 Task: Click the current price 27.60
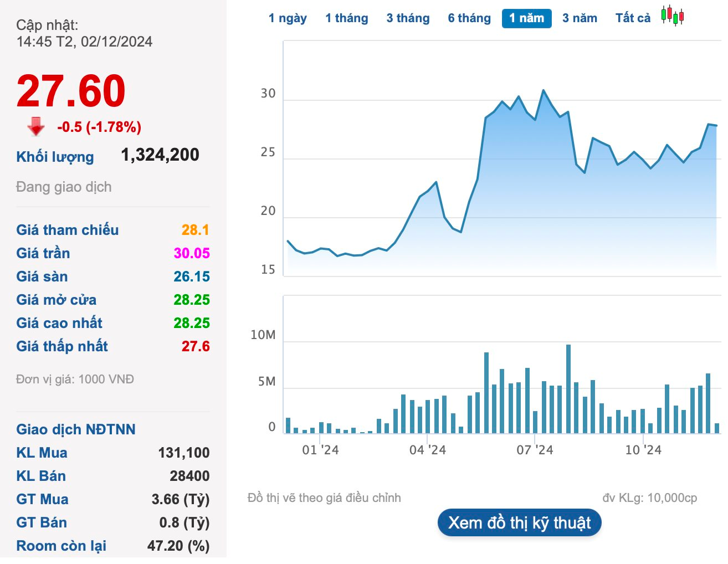tap(71, 91)
